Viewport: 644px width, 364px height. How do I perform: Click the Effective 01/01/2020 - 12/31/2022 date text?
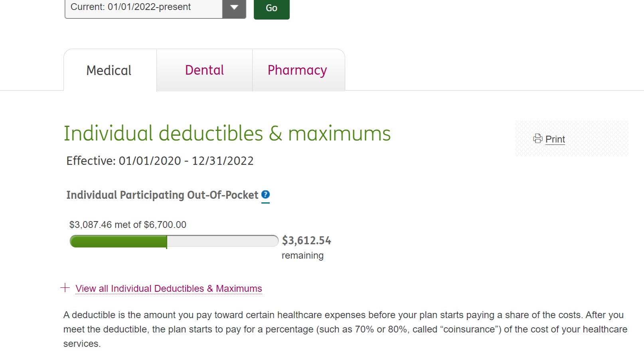160,161
